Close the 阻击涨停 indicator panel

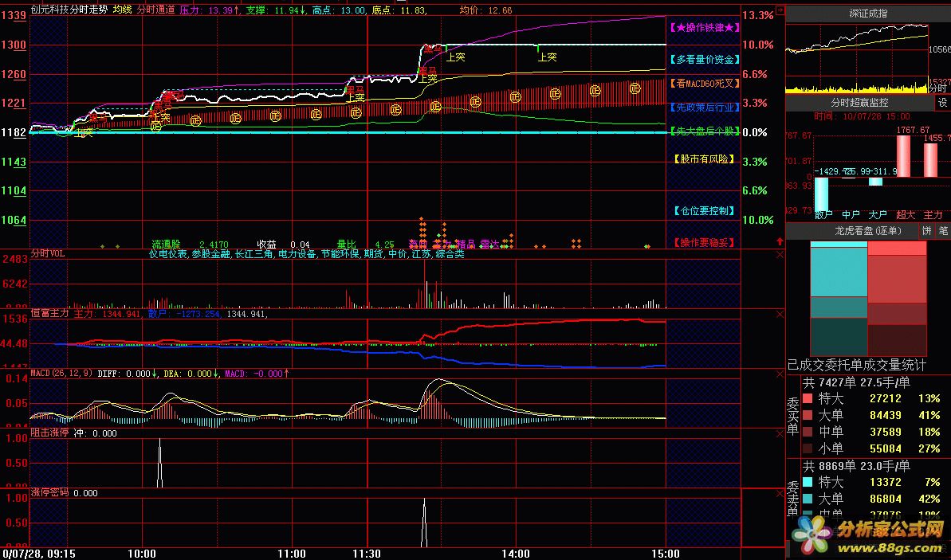(780, 434)
